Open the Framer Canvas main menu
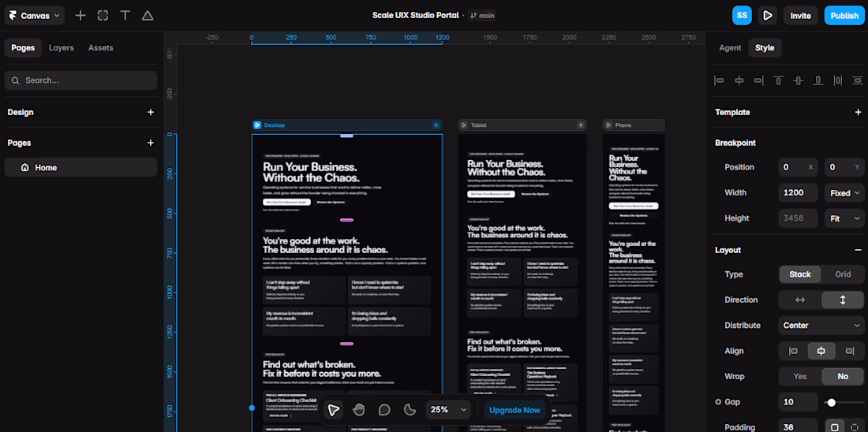Viewport: 868px width, 432px height. click(34, 16)
